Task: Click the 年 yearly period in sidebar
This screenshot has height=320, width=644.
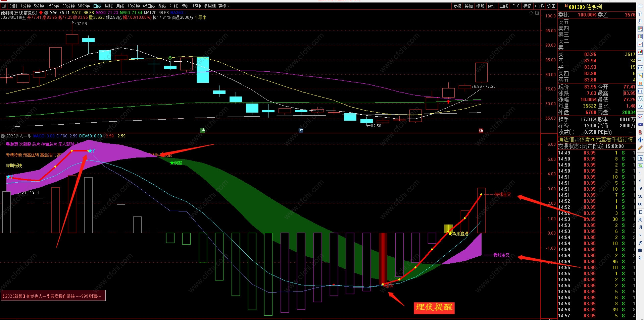Action: click(x=640, y=258)
